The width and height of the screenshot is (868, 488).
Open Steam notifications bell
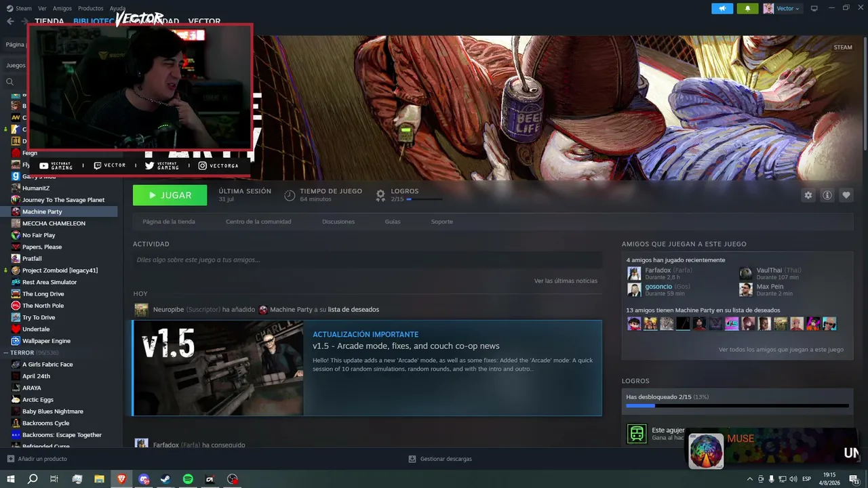748,8
